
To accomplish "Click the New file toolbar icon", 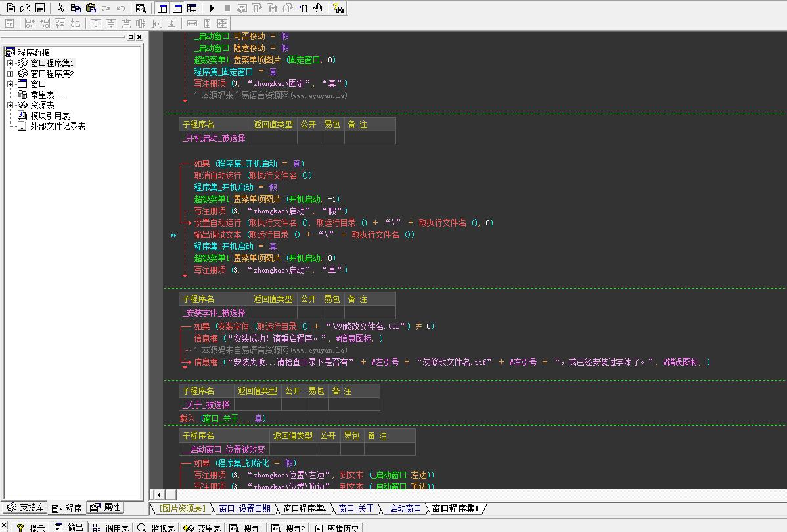I will click(11, 8).
